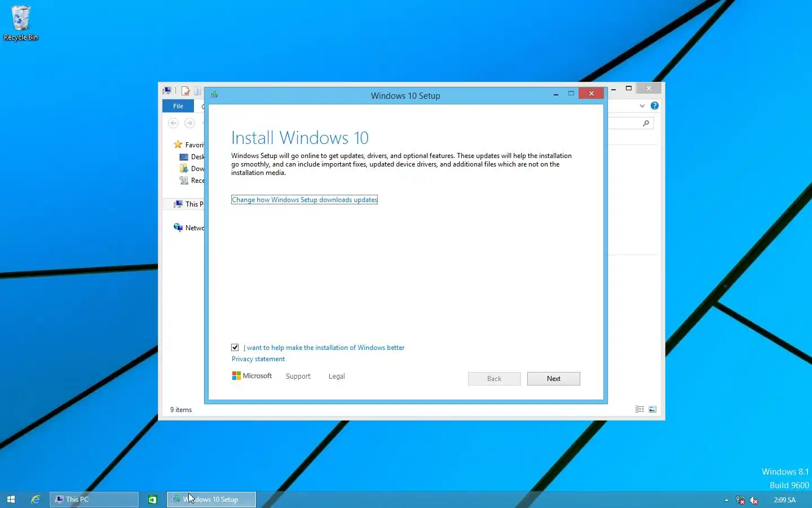Click the Microsoft logo in Setup
The image size is (812, 508).
(x=251, y=376)
